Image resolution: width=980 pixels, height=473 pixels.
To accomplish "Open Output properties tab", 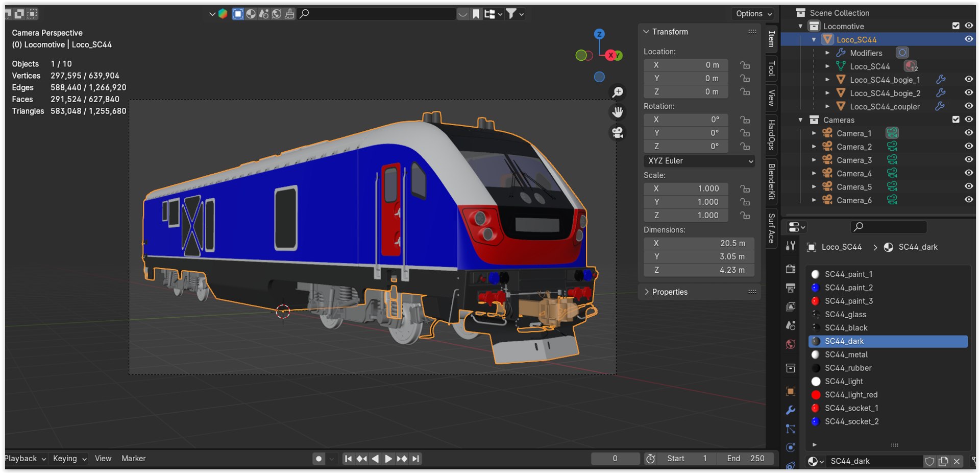I will tap(791, 288).
